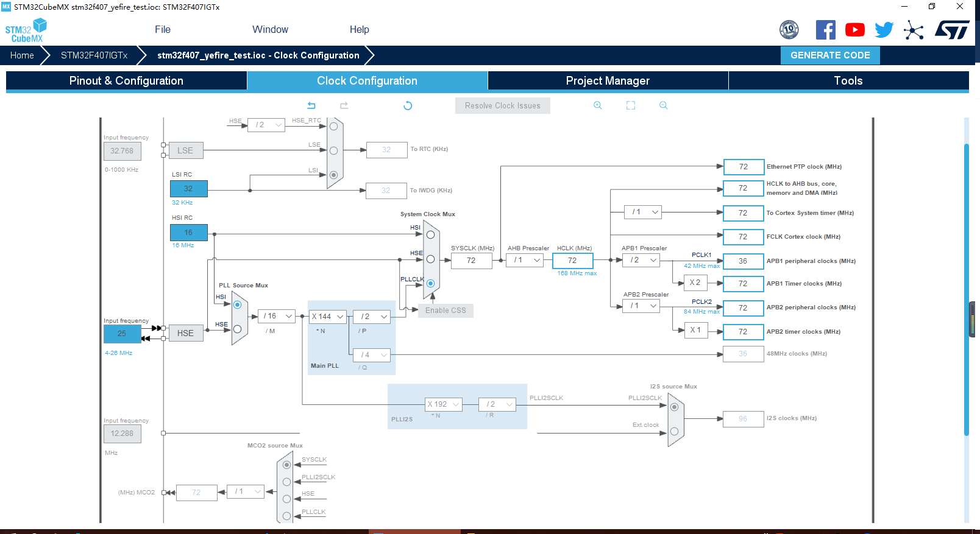
Task: Open the File menu
Action: point(163,29)
